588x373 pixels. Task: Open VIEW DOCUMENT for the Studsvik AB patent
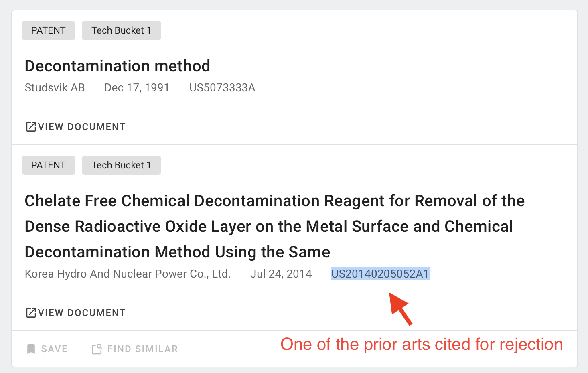75,127
